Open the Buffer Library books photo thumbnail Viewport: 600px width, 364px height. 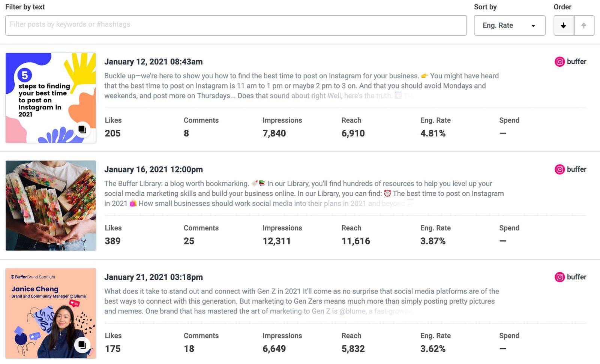coord(51,205)
